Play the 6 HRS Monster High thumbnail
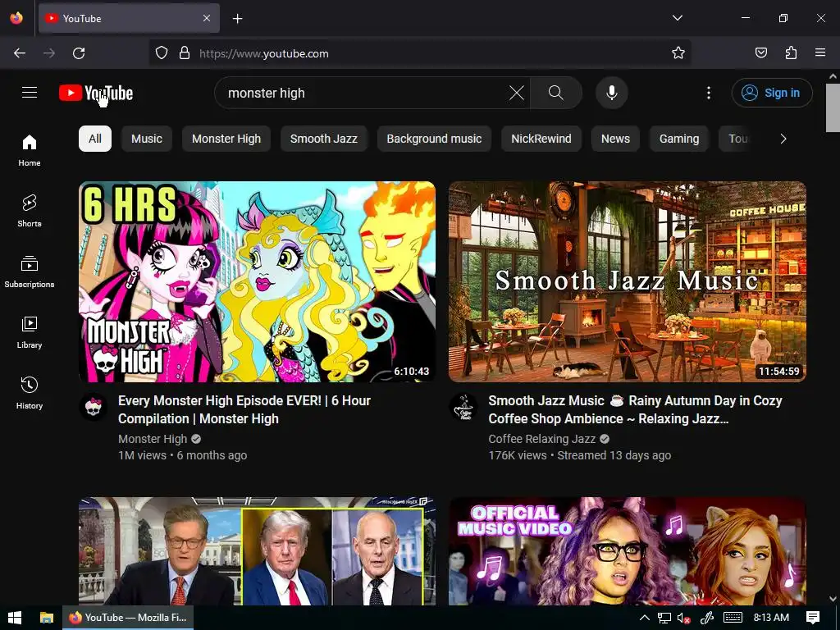 257,282
